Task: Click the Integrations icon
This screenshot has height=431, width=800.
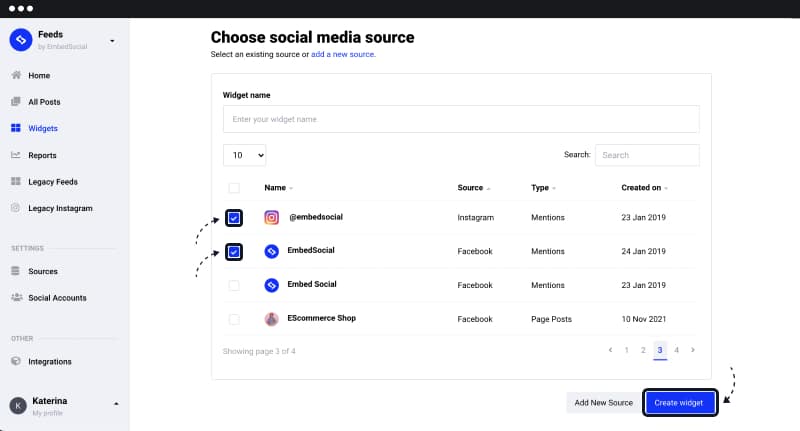Action: pyautogui.click(x=16, y=361)
